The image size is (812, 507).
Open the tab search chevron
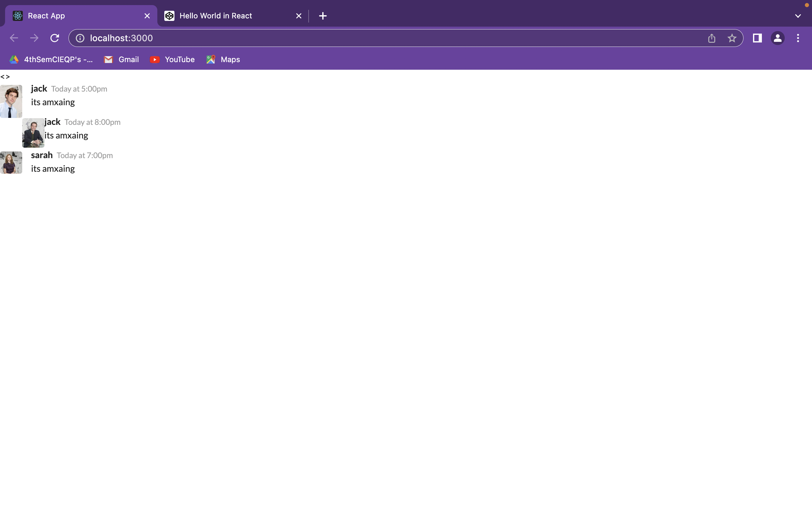(x=798, y=16)
